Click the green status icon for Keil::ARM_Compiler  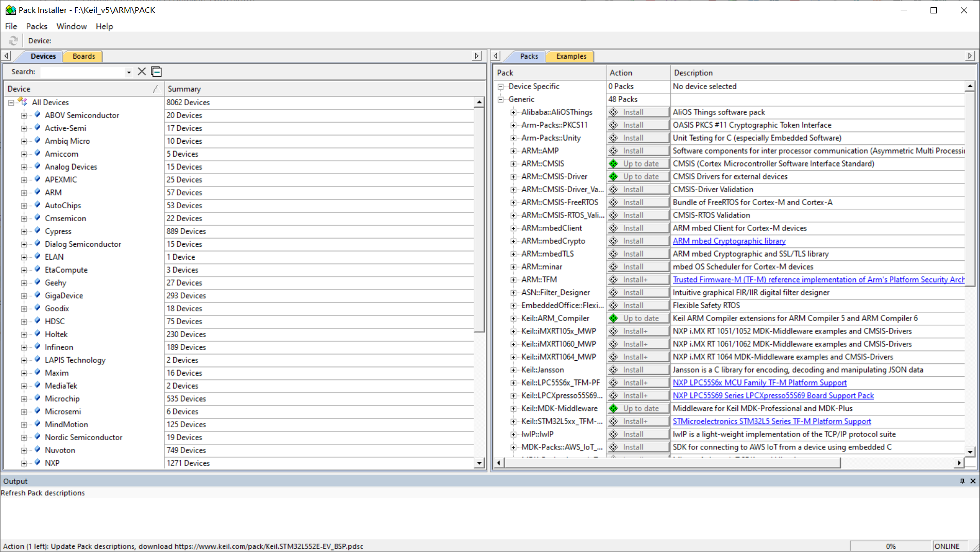pos(613,318)
